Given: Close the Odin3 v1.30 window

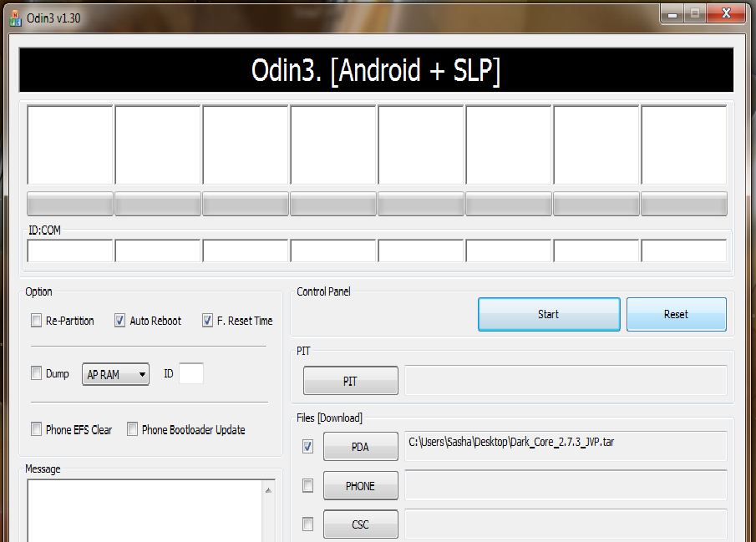Looking at the screenshot, I should coord(726,13).
